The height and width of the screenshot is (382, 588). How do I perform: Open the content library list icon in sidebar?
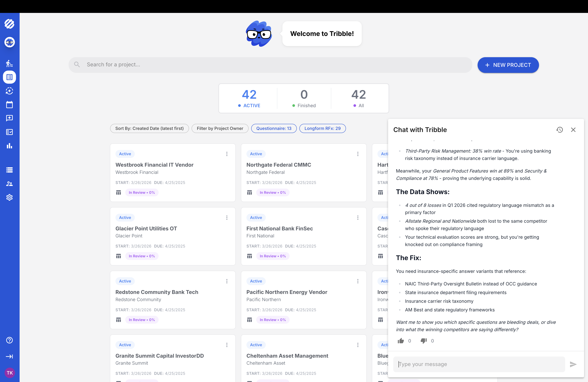[10, 170]
